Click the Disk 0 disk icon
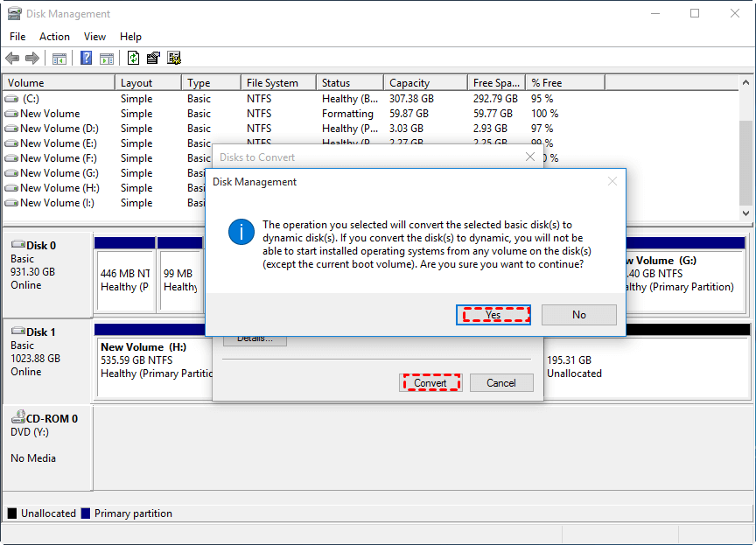 coord(18,244)
